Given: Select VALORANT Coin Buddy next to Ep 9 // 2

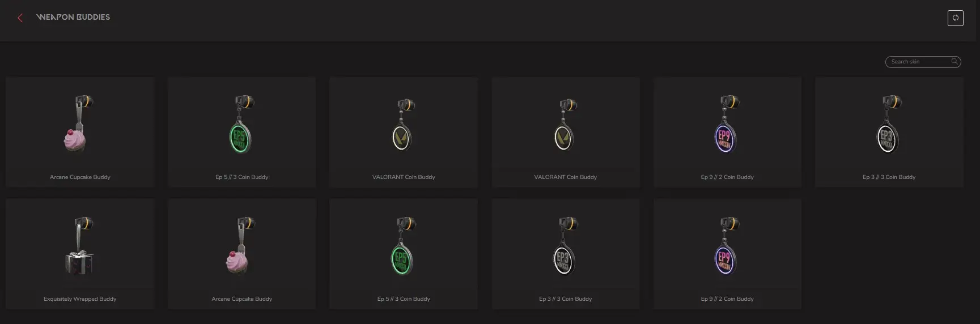Looking at the screenshot, I should pyautogui.click(x=566, y=132).
